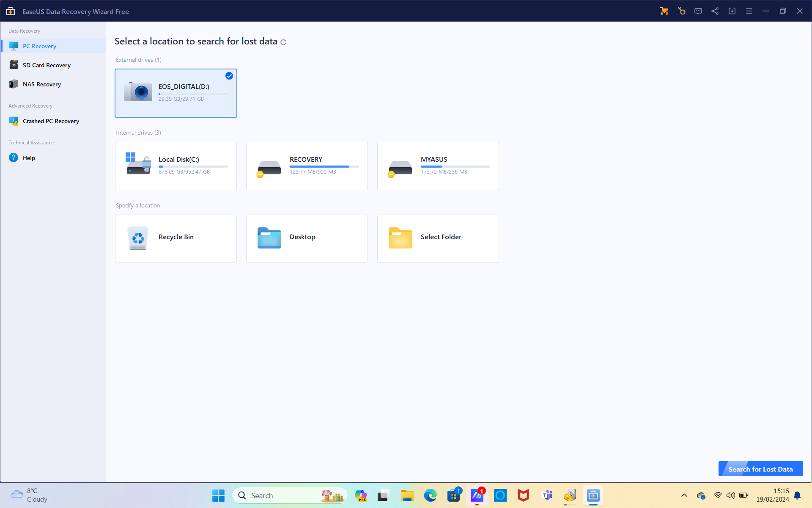
Task: Check for updates via download icon
Action: (732, 11)
